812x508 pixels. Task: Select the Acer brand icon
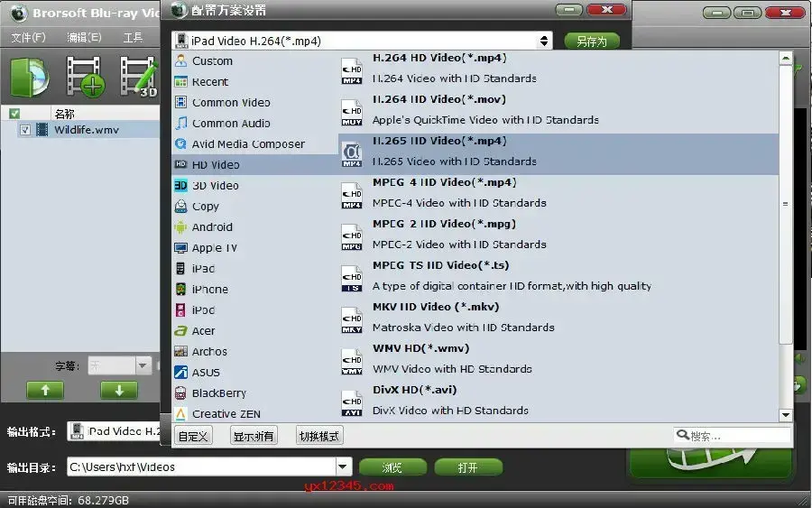(180, 330)
